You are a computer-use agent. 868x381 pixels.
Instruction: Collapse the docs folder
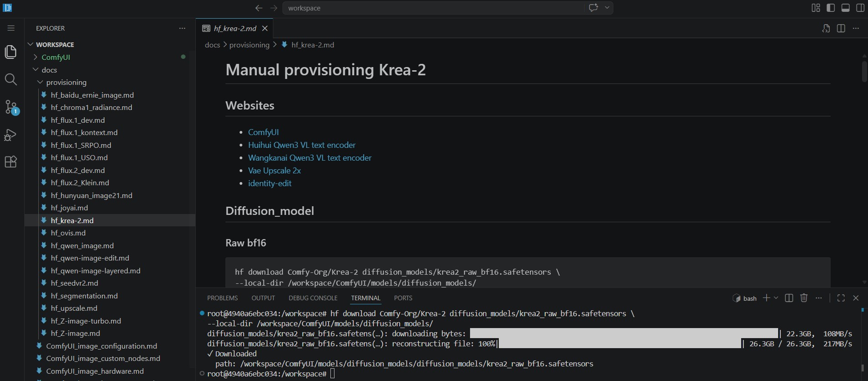pos(49,70)
